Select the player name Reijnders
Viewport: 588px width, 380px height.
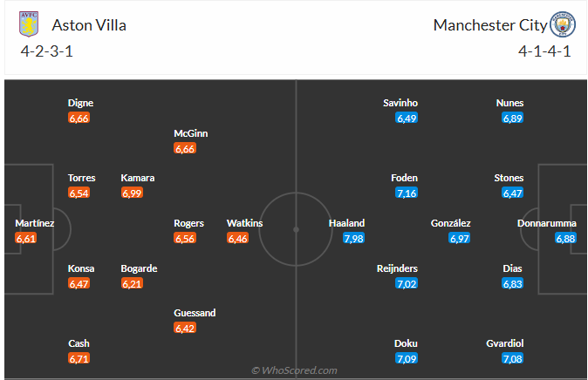[398, 268]
